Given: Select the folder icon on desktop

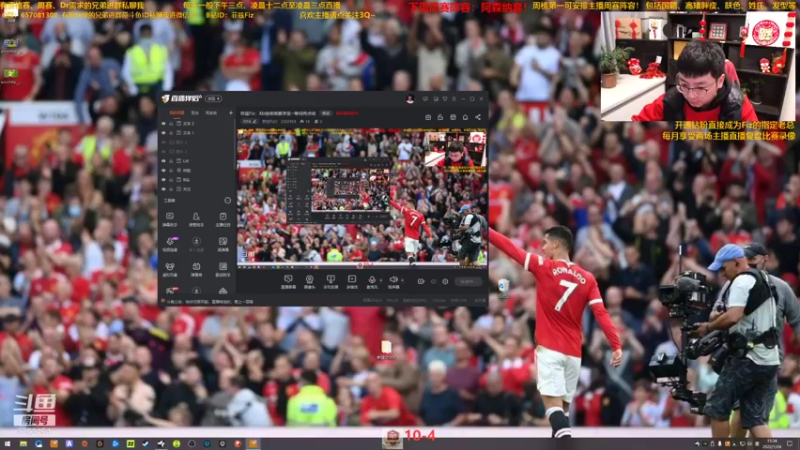Looking at the screenshot, I should (386, 350).
